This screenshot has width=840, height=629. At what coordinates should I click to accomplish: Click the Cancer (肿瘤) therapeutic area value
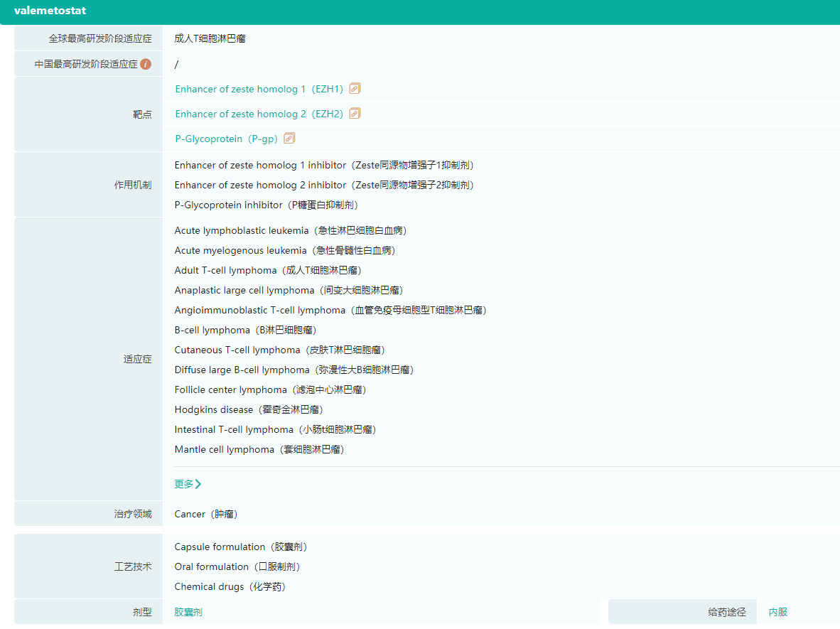pos(205,514)
